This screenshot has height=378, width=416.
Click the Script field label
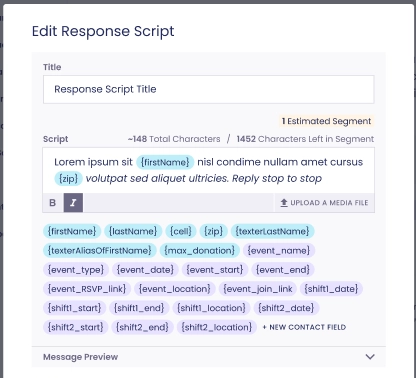[x=55, y=139]
